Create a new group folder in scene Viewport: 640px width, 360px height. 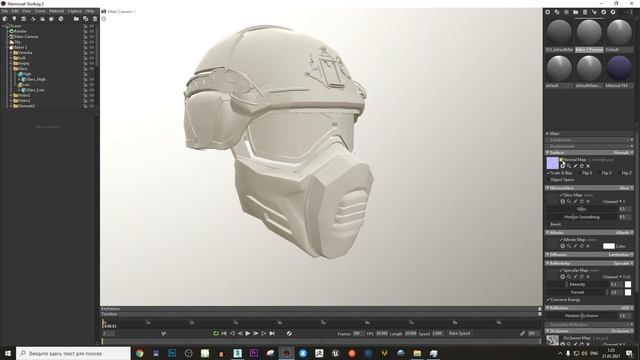76,19
